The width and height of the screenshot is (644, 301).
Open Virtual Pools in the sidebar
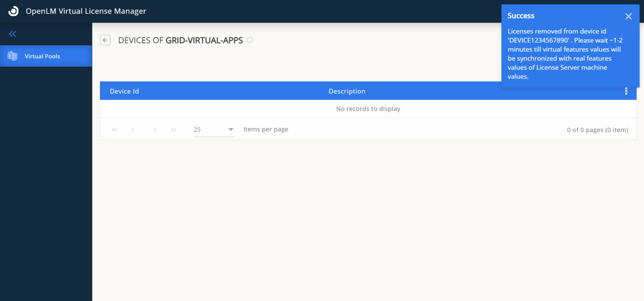pos(42,56)
